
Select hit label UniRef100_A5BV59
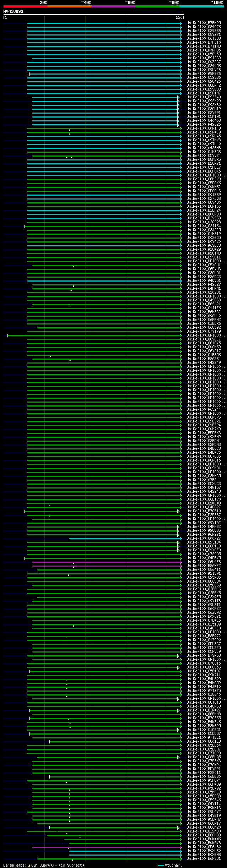(x=204, y=54)
